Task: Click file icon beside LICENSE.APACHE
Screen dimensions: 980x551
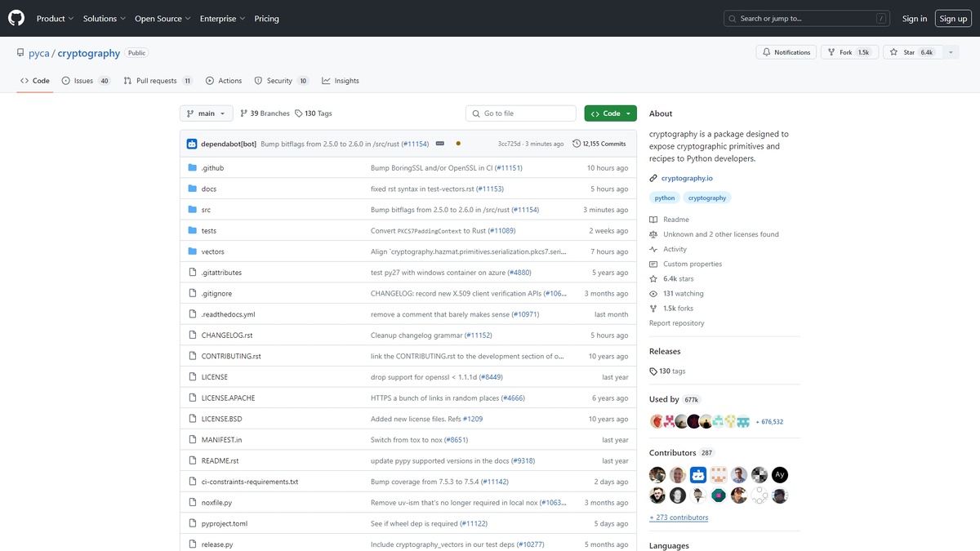Action: [x=193, y=398]
